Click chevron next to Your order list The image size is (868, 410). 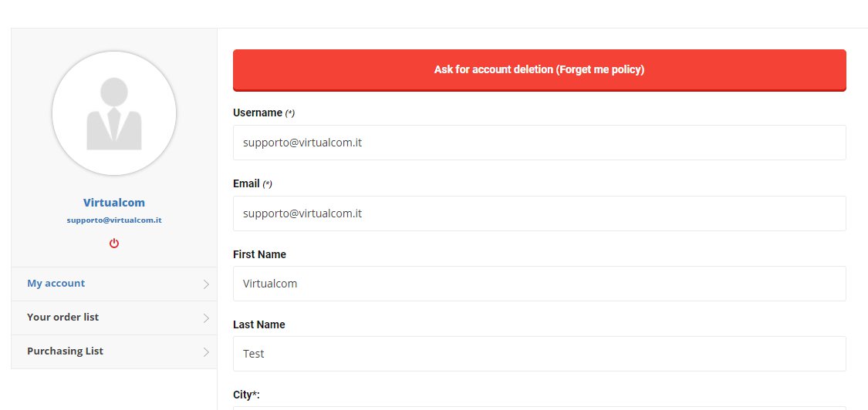206,318
